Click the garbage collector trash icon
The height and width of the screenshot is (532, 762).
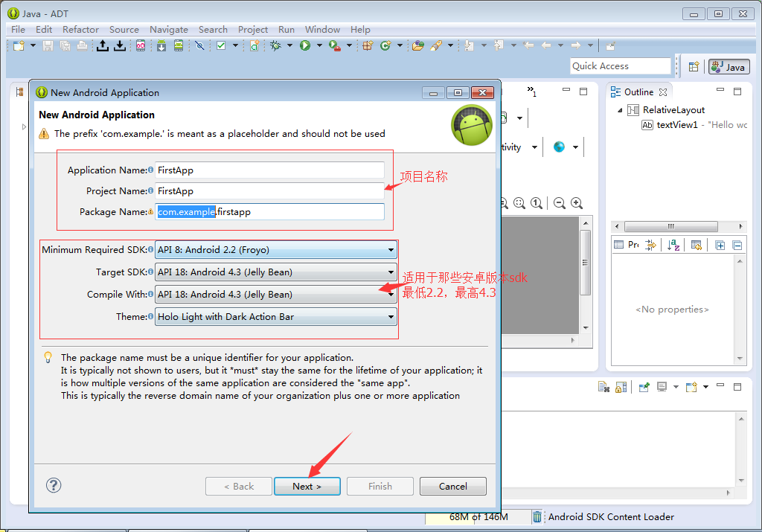[537, 517]
